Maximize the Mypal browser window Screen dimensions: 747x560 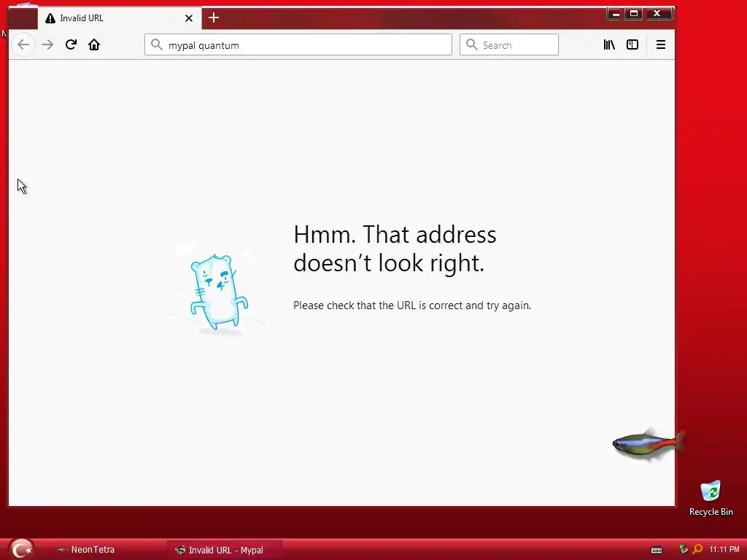pyautogui.click(x=634, y=14)
